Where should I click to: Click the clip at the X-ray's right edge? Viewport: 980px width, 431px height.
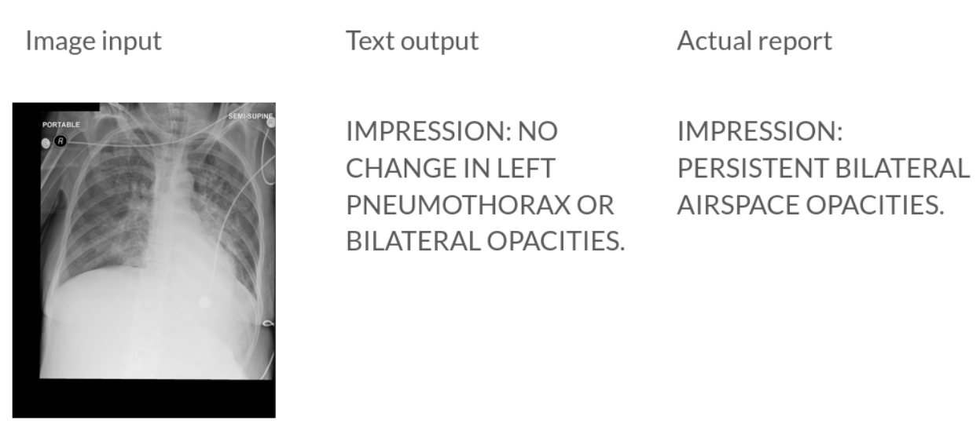[x=268, y=323]
